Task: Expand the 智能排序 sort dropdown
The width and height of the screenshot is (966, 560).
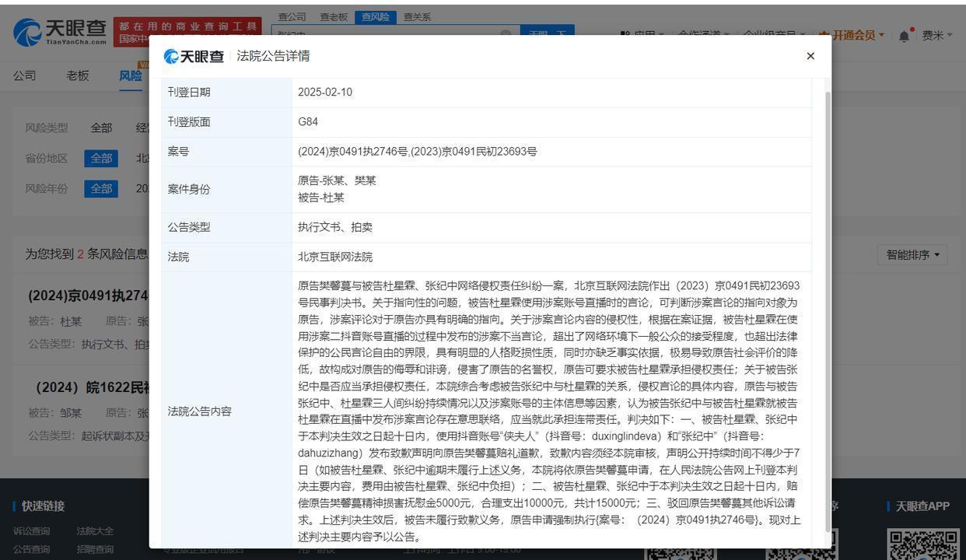Action: pos(912,254)
